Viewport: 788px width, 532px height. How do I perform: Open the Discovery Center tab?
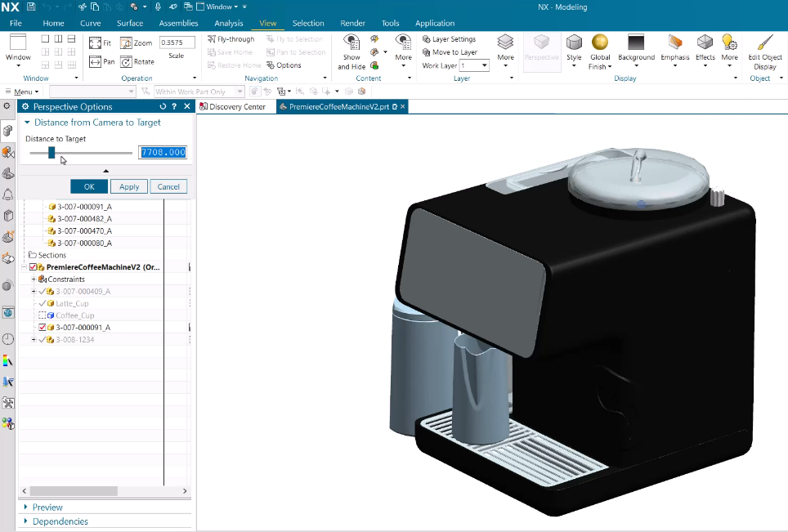[236, 107]
